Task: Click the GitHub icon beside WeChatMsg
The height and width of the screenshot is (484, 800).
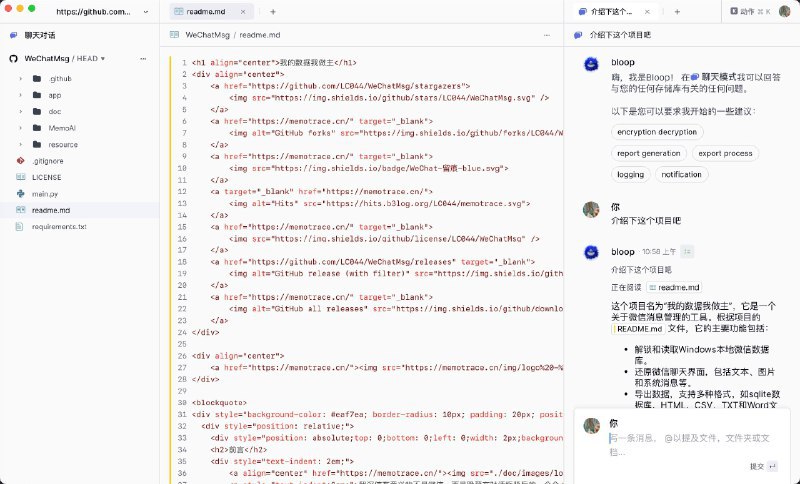Action: pyautogui.click(x=14, y=58)
